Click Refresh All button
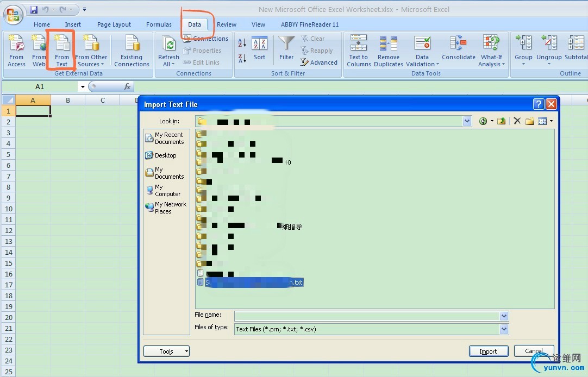Image resolution: width=588 pixels, height=377 pixels. (x=168, y=51)
